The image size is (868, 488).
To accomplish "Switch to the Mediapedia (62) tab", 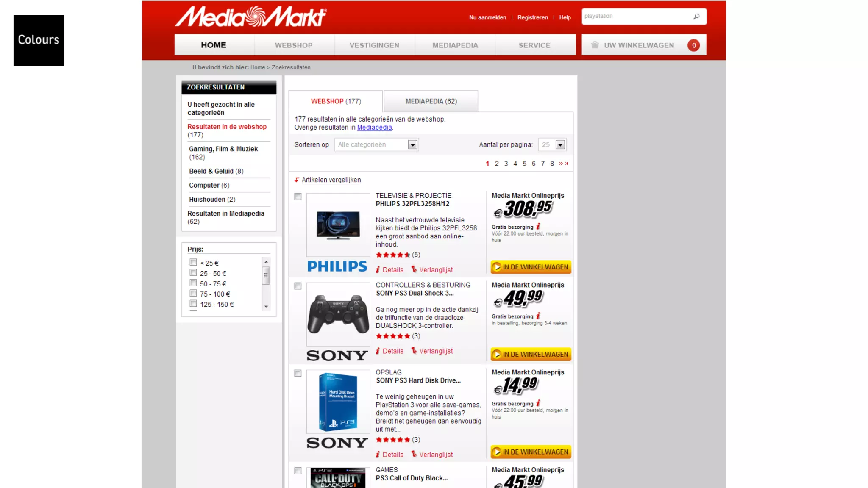I will (431, 101).
